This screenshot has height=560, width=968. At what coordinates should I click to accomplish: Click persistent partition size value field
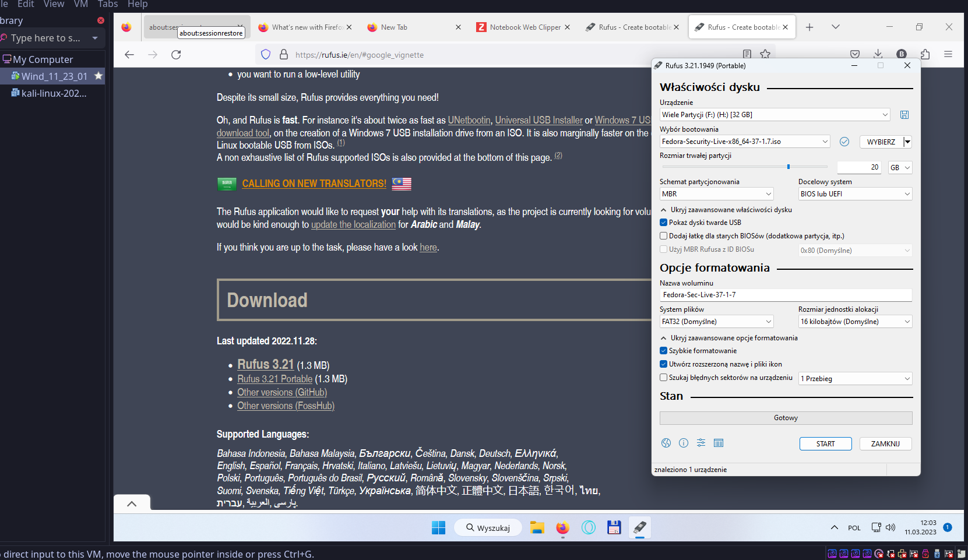(860, 167)
